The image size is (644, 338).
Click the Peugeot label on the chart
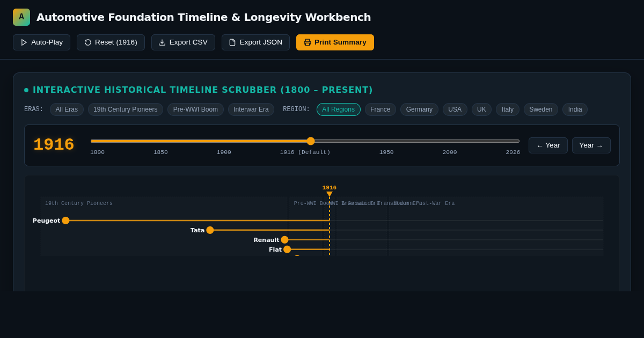[46, 221]
